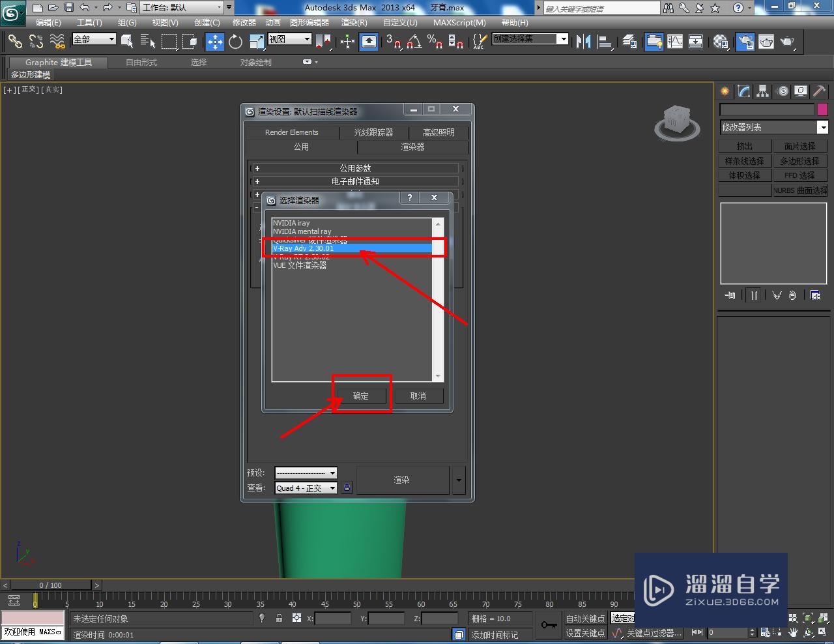Select NVIDIA mental ray in list
This screenshot has width=834, height=644.
pos(352,231)
